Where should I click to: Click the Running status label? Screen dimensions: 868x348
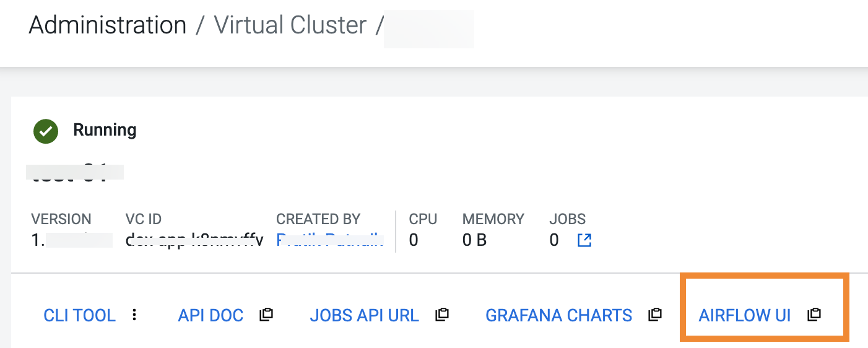click(105, 130)
